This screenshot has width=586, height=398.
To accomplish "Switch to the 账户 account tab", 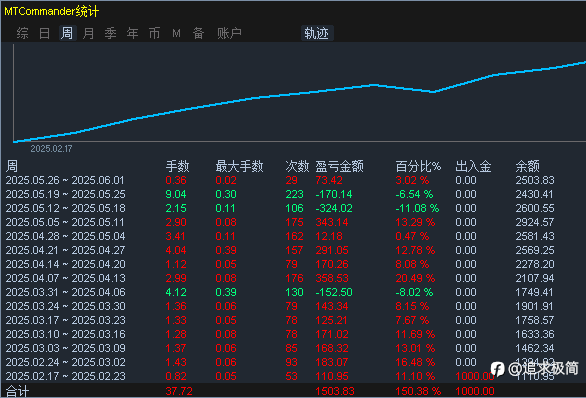I will (x=229, y=33).
